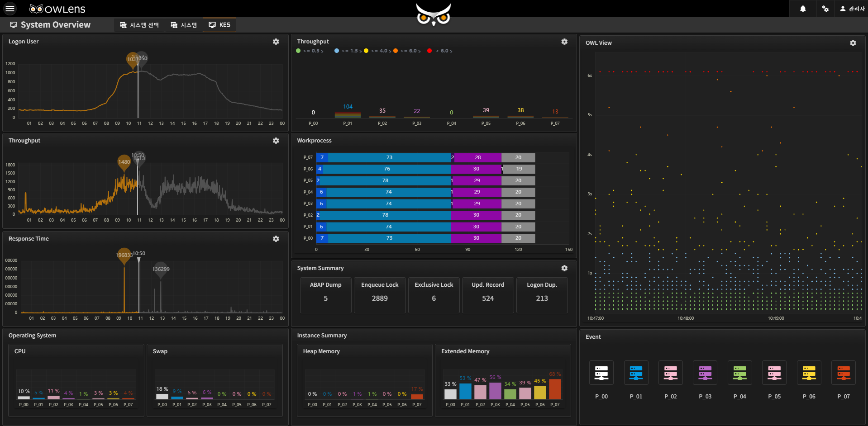Viewport: 868px width, 426px height.
Task: Switch to the 시스템 선택 tab
Action: 139,25
